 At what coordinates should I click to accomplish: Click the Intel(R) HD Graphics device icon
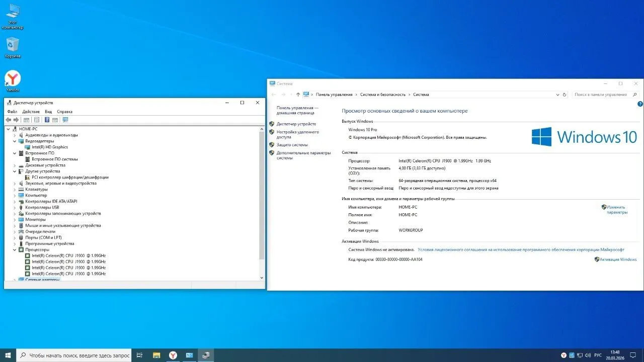[28, 147]
